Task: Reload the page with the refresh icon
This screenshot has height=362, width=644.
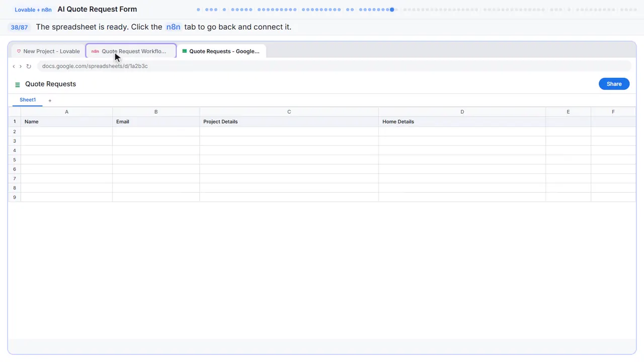Action: [x=29, y=66]
